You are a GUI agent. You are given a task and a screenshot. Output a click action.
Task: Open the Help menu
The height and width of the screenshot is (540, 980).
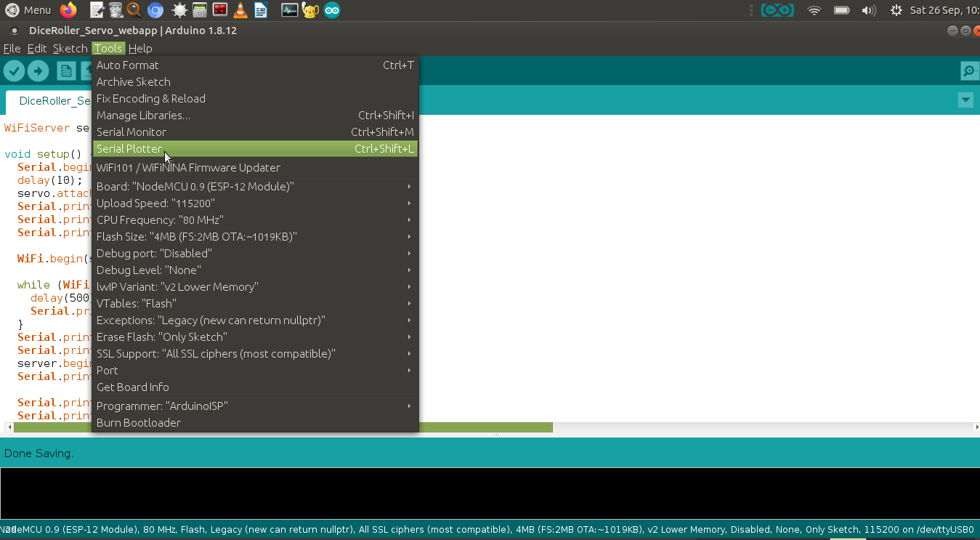[x=140, y=49]
